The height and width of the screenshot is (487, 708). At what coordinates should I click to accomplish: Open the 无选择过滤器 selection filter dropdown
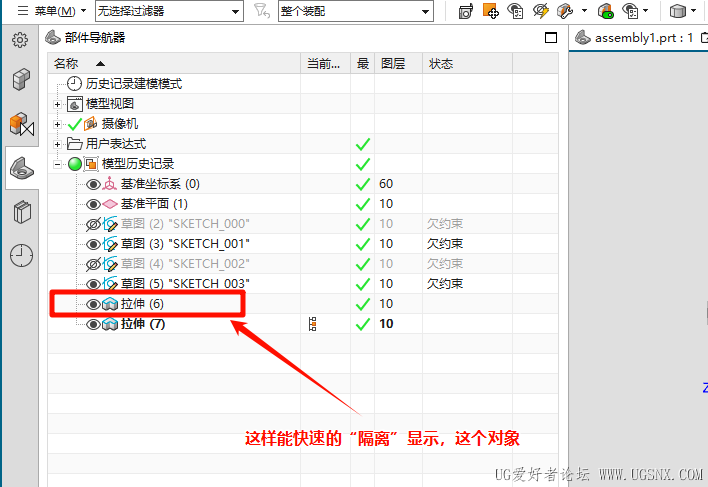[169, 11]
